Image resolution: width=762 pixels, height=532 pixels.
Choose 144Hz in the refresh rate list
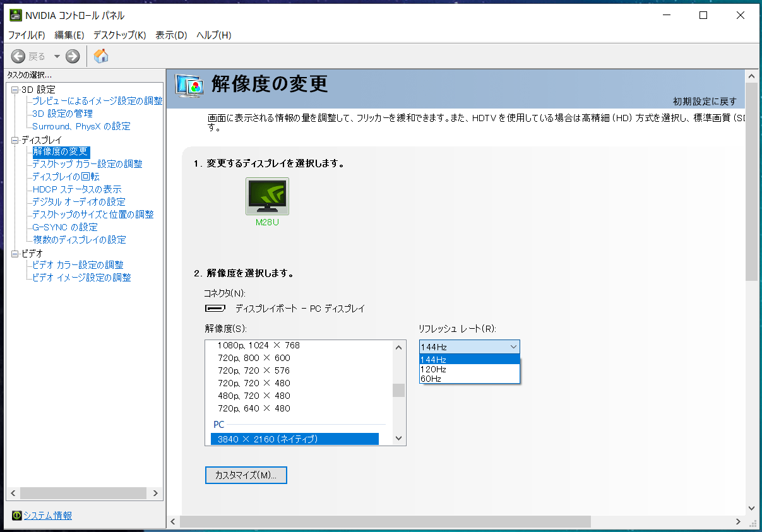(x=469, y=360)
